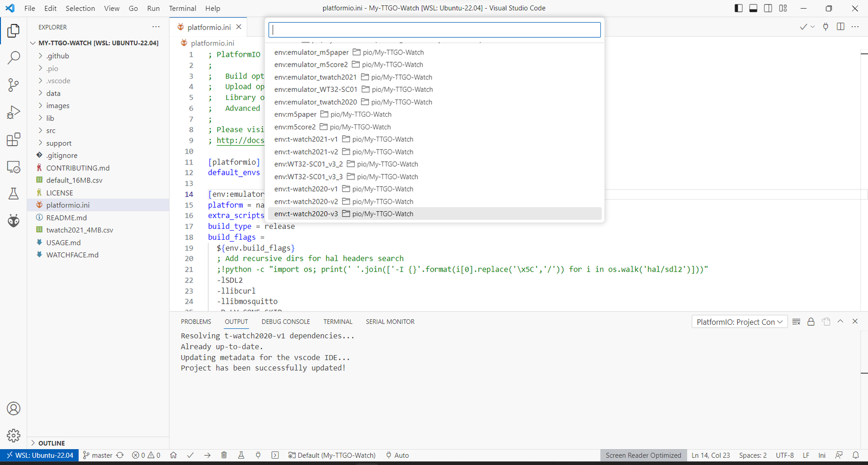Expand the src folder
868x465 pixels.
click(51, 131)
